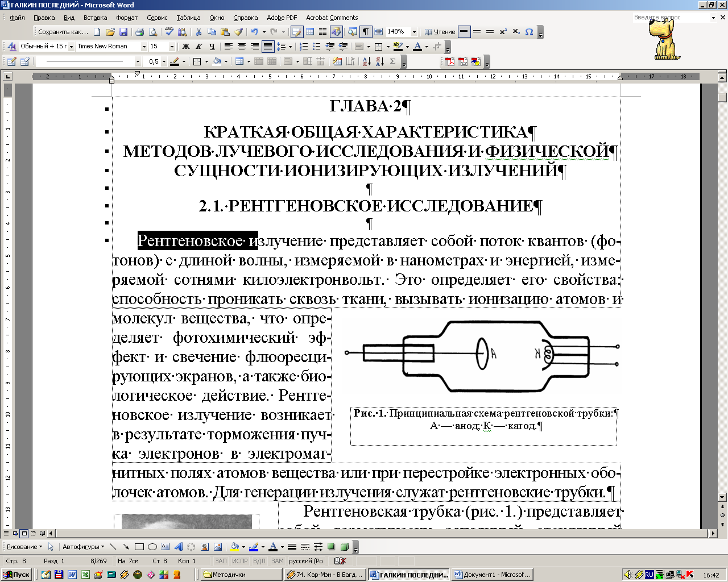728x582 pixels.
Task: Open the style dropdown Обычный + 15
Action: click(71, 47)
